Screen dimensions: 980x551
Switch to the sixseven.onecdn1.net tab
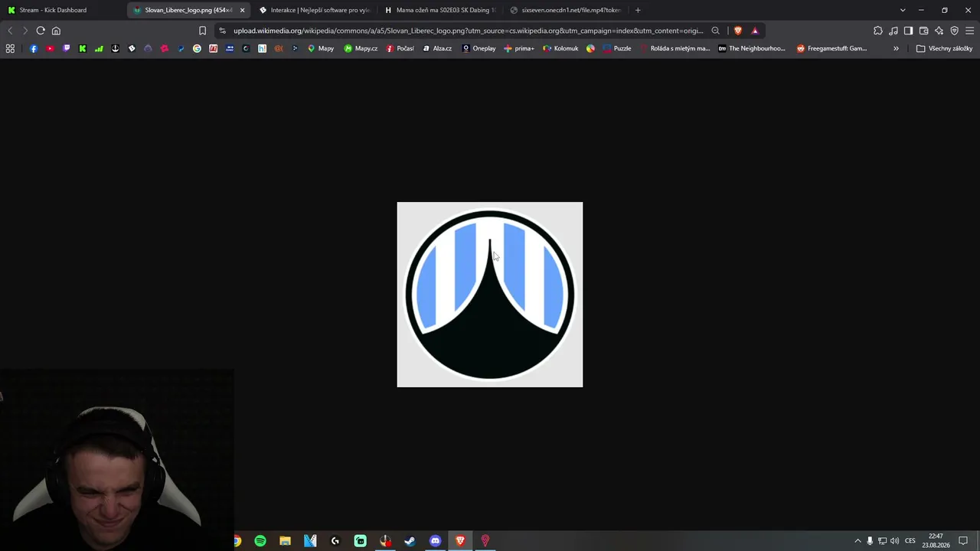coord(567,10)
